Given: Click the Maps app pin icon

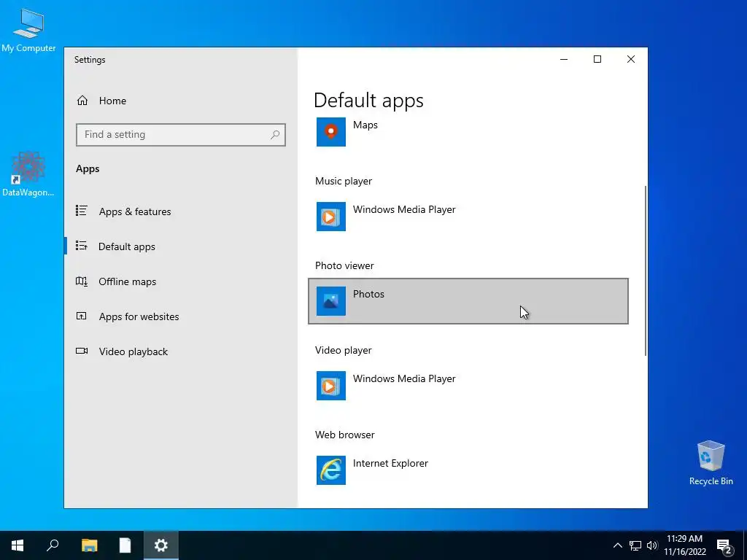Looking at the screenshot, I should coord(331,132).
